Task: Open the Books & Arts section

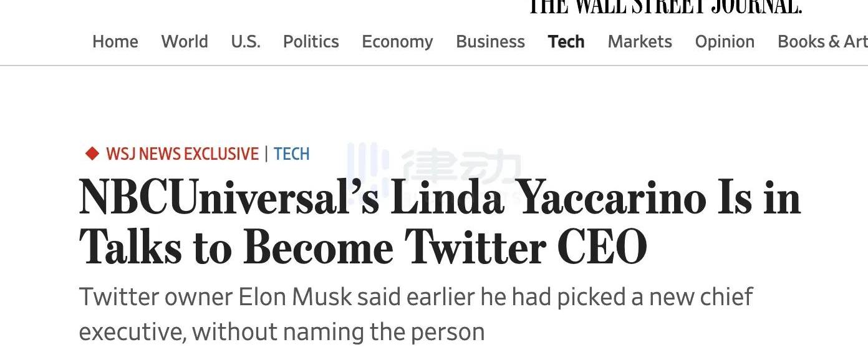Action: (x=822, y=42)
